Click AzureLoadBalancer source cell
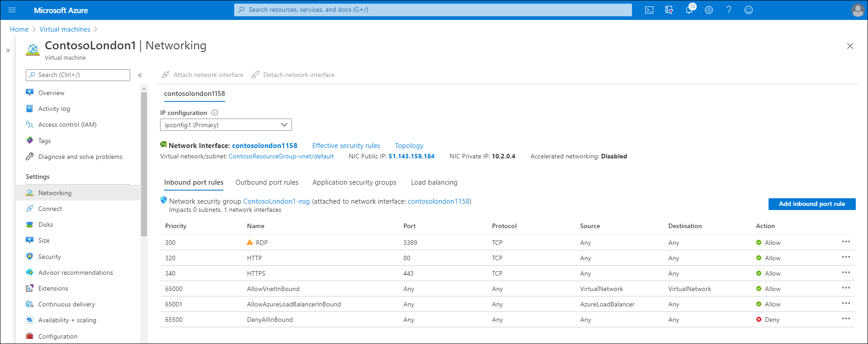868x344 pixels. [607, 304]
